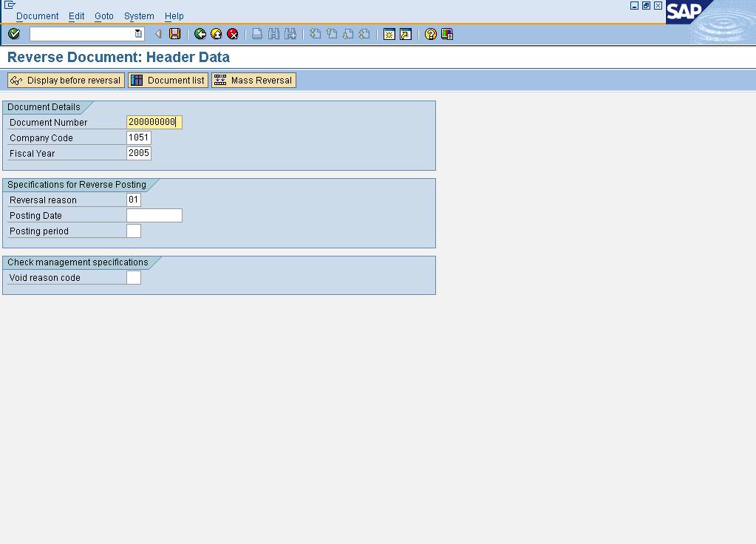Open Help with the question mark icon

tap(431, 34)
